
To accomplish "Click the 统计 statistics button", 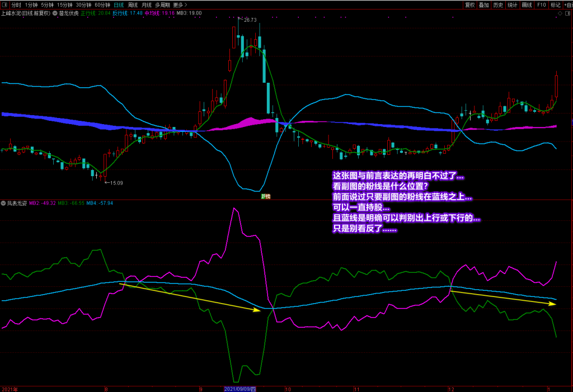I will pos(513,4).
